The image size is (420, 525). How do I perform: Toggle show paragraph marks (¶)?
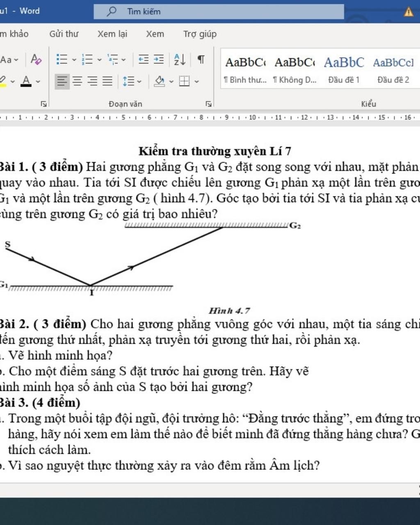[x=201, y=59]
